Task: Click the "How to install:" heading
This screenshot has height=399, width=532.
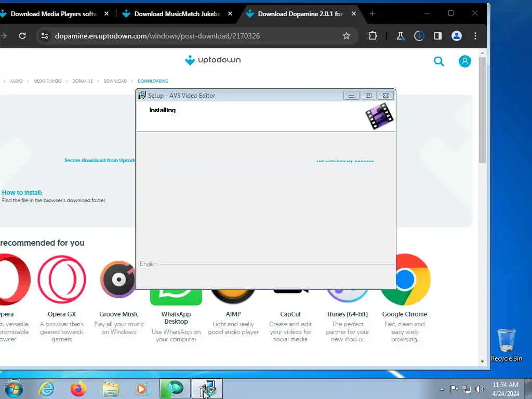Action: click(22, 193)
